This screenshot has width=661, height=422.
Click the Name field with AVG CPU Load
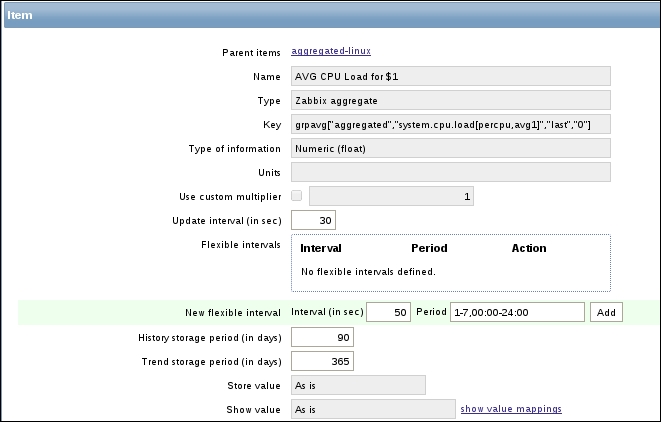[450, 76]
